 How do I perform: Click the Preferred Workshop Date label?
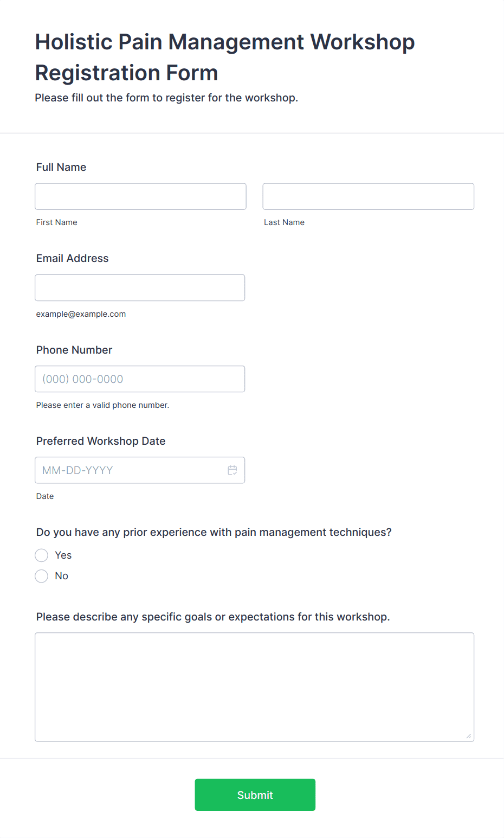click(x=101, y=441)
